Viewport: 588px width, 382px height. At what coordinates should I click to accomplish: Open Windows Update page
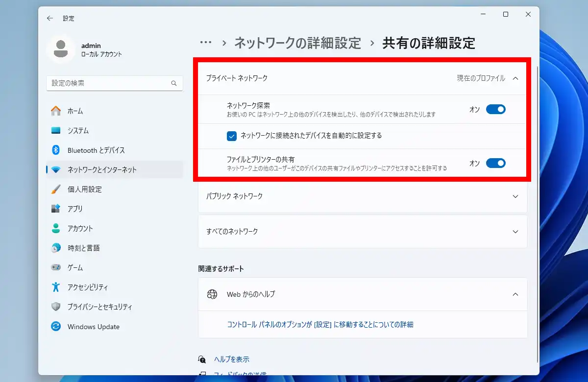tap(115, 326)
